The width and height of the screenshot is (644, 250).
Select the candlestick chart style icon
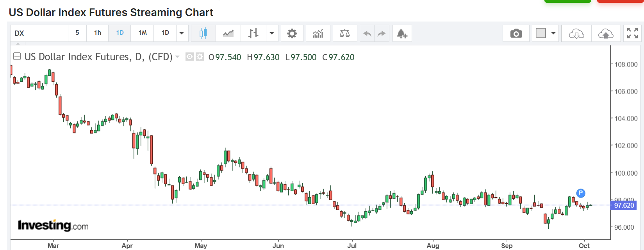pos(203,33)
